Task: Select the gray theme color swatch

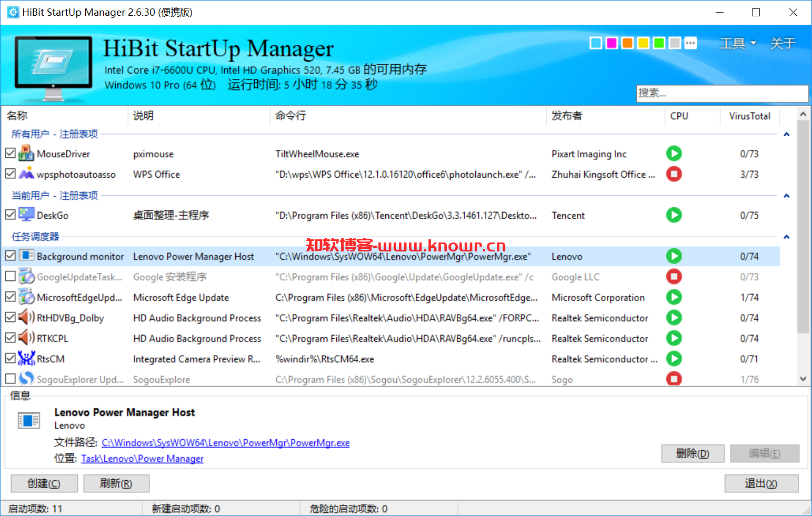Action: coord(675,43)
